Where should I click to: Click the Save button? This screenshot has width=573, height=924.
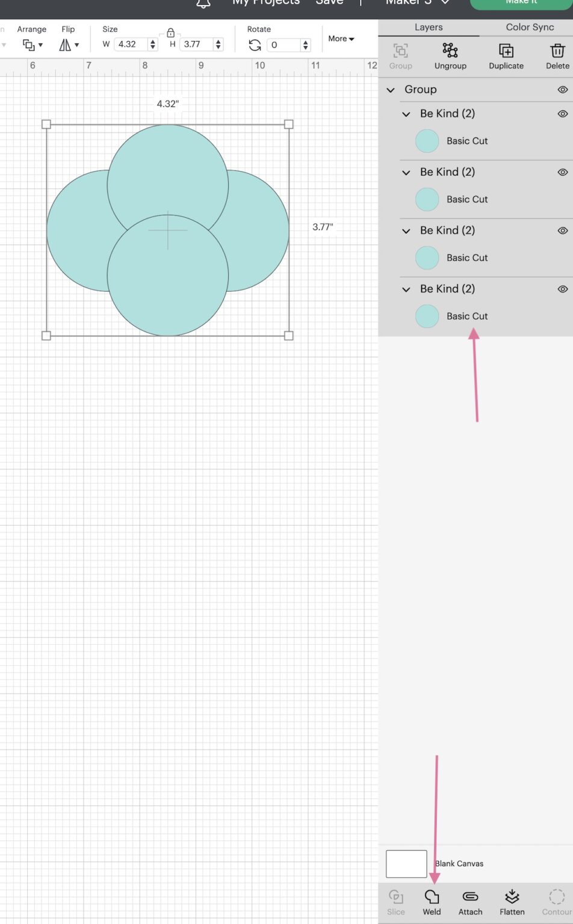[x=329, y=3]
